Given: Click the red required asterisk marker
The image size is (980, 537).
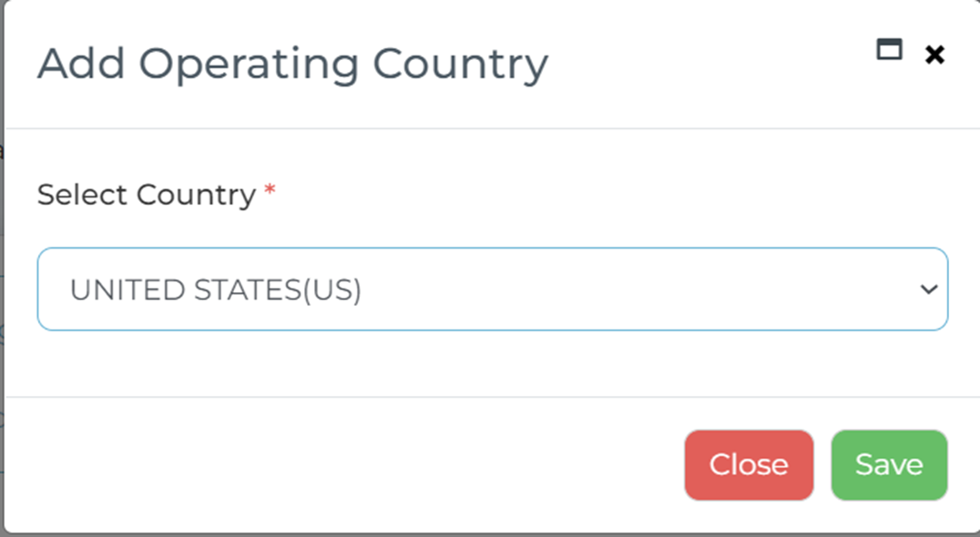Looking at the screenshot, I should [270, 189].
